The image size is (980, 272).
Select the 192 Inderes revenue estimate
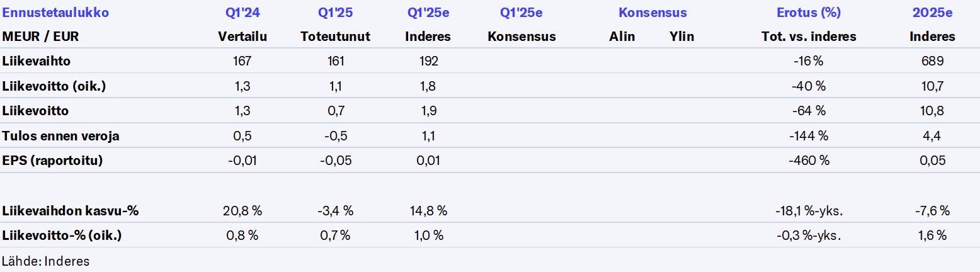point(428,61)
